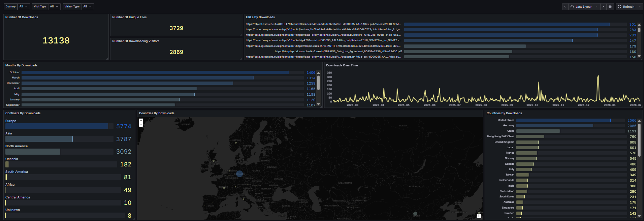Viewport: 644px width, 221px height.
Task: Click the 13138 downloads value
Action: tap(56, 40)
